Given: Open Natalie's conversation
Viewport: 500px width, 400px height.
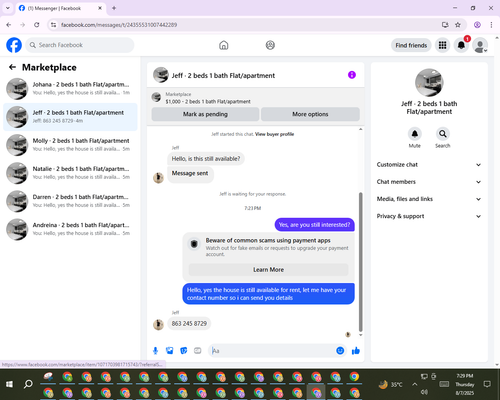Looking at the screenshot, I should pos(70,173).
